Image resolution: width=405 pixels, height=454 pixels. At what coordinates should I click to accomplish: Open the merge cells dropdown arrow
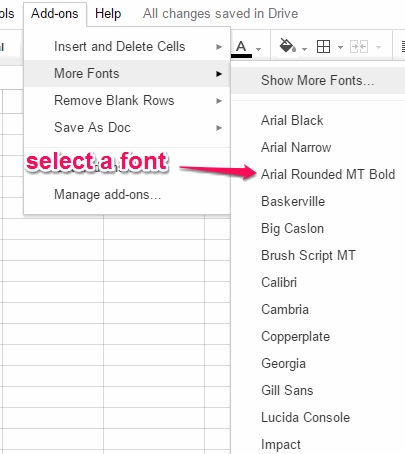click(x=378, y=47)
